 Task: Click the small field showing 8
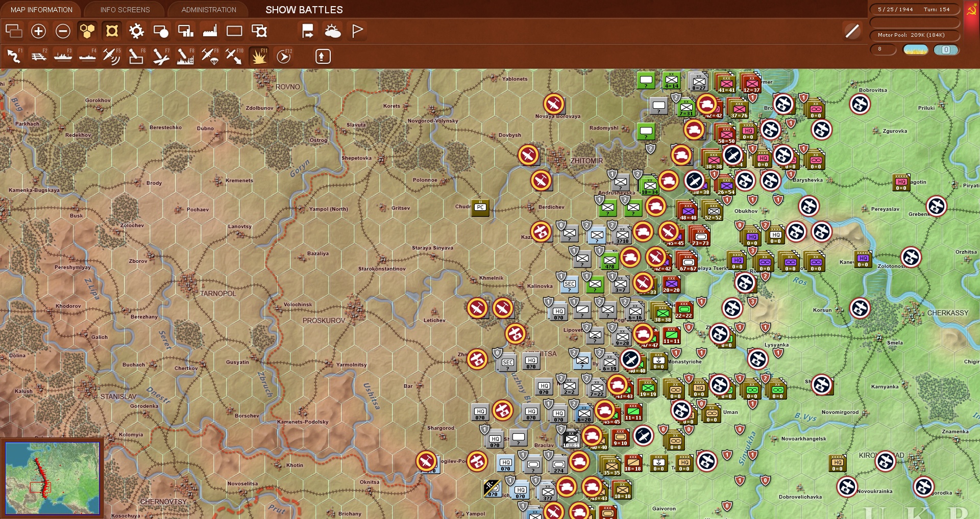[884, 49]
